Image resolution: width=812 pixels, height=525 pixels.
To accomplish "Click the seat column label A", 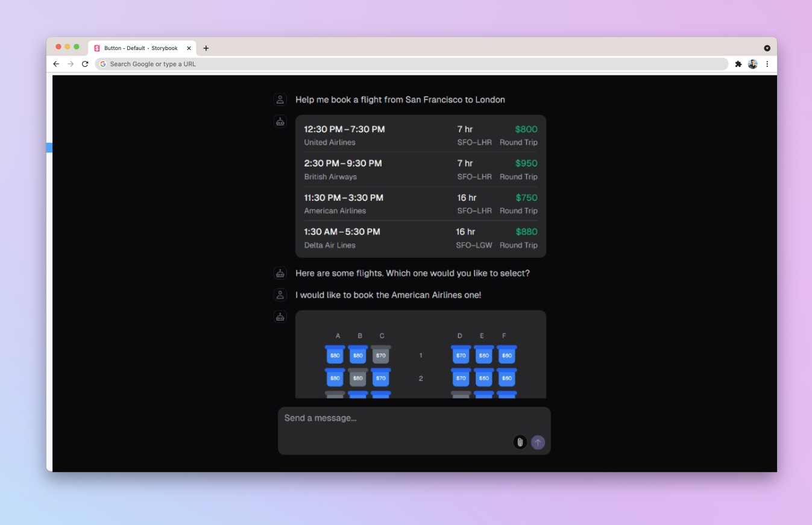I will (338, 336).
